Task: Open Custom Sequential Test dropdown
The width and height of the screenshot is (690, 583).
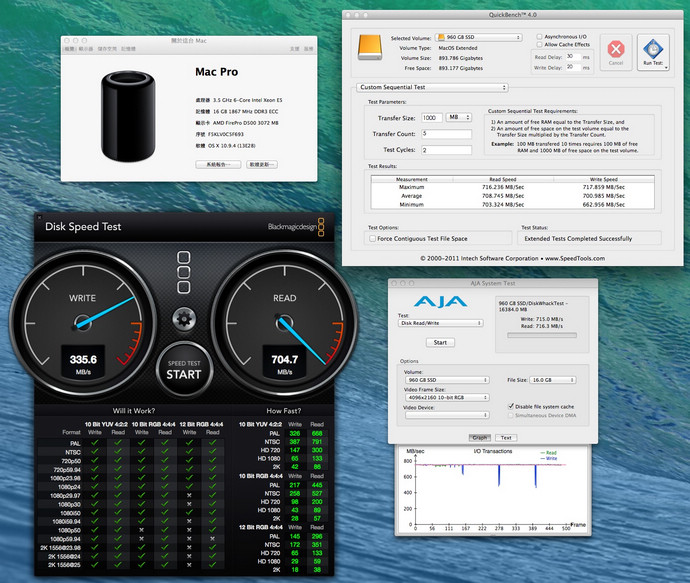Action: click(x=432, y=87)
